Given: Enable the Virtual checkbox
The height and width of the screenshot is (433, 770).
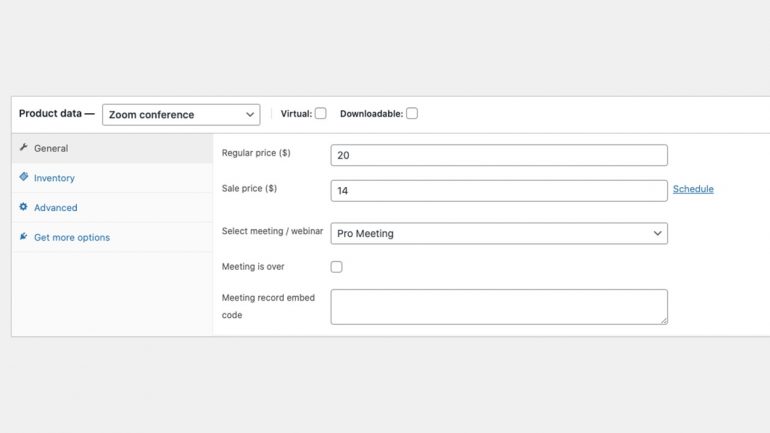Looking at the screenshot, I should [x=321, y=113].
